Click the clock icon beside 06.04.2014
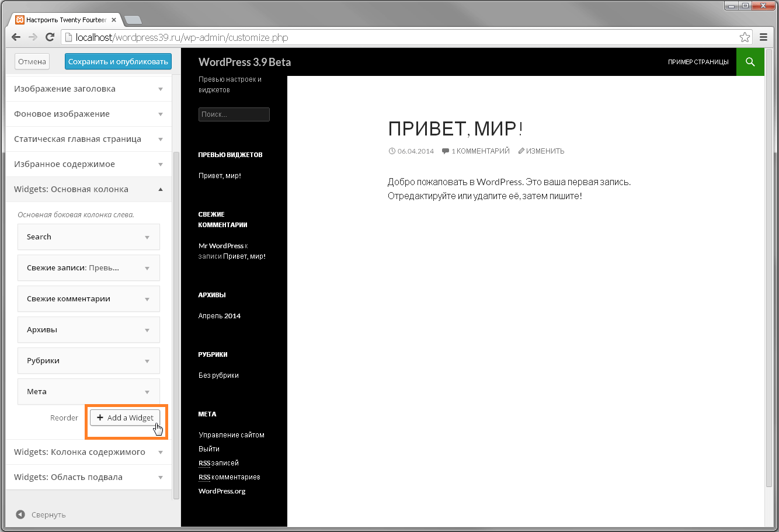The image size is (779, 532). [x=392, y=151]
